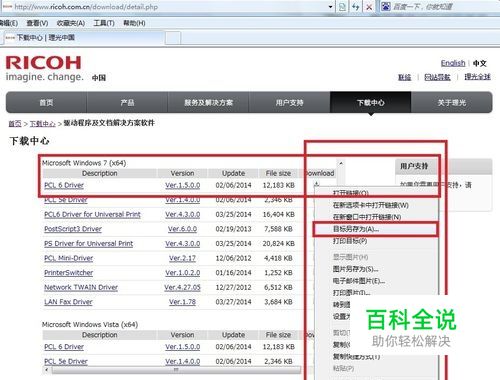The height and width of the screenshot is (380, 500).
Task: Open the 帮助(H) menu
Action: (134, 23)
